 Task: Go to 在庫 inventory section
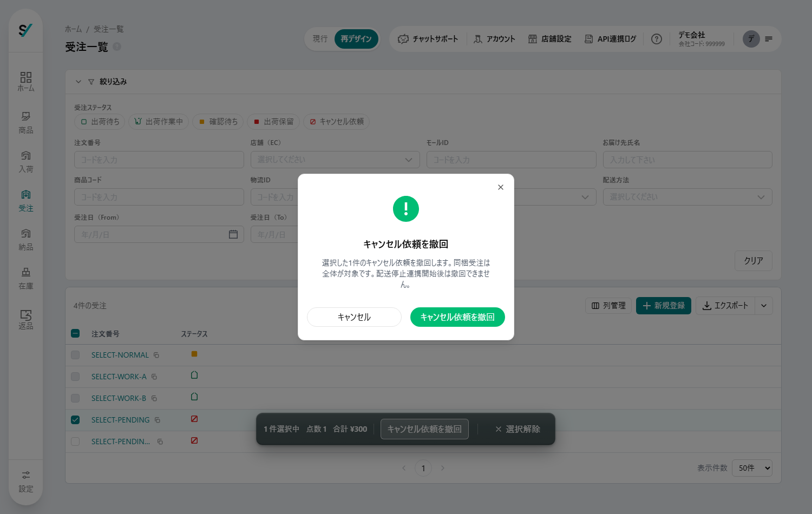click(25, 279)
